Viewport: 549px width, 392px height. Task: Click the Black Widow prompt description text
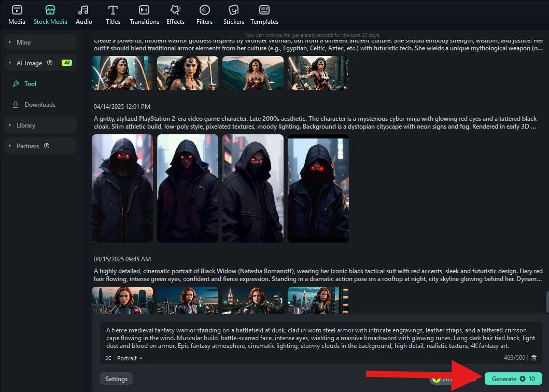tap(318, 275)
